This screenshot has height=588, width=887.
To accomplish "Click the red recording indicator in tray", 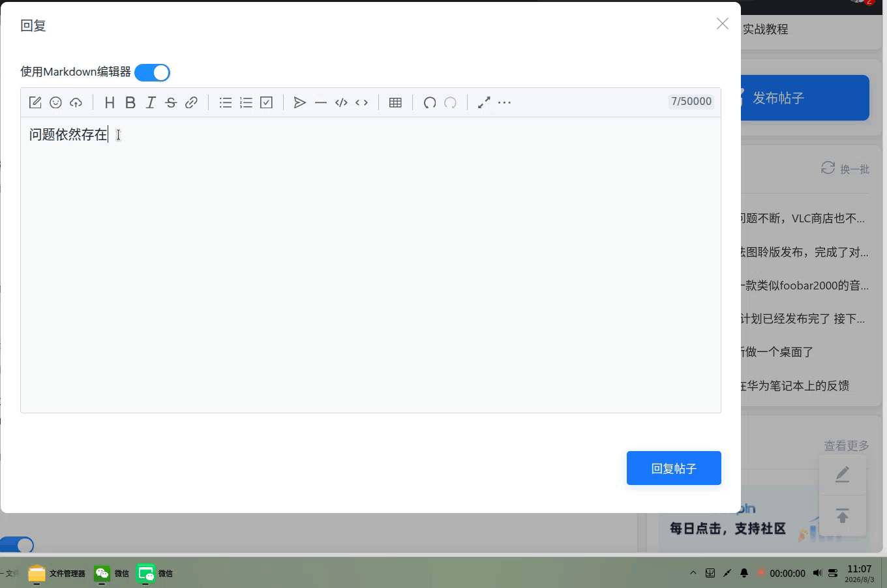I will (x=760, y=573).
